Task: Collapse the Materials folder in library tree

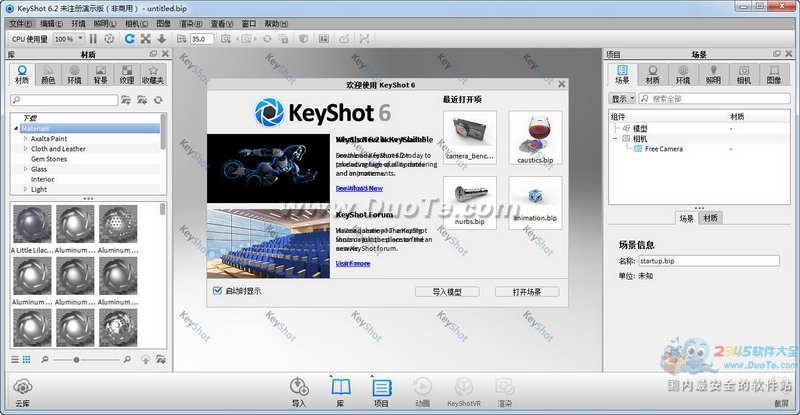Action: click(16, 129)
